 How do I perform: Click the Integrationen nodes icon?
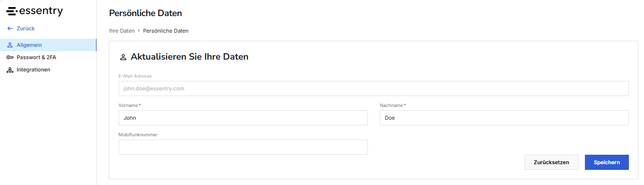click(10, 70)
